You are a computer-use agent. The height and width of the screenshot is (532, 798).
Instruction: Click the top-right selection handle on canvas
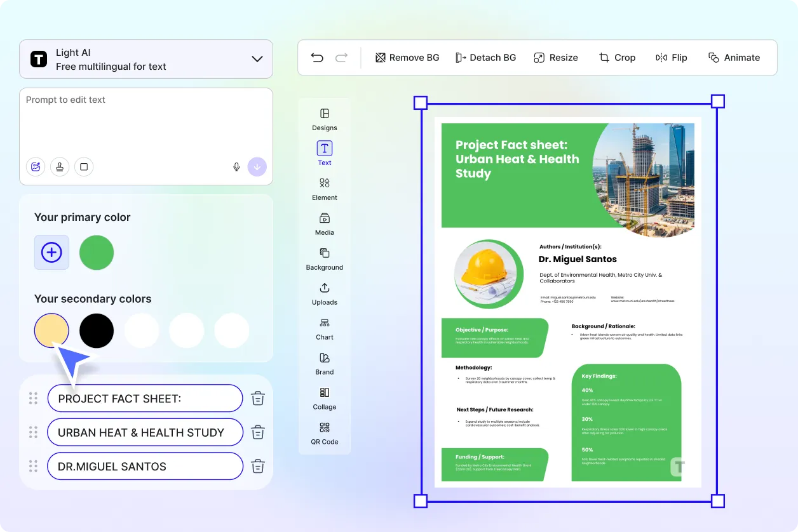(x=717, y=102)
